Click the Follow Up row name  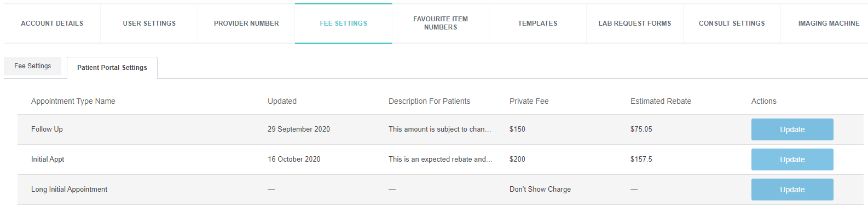pyautogui.click(x=47, y=129)
